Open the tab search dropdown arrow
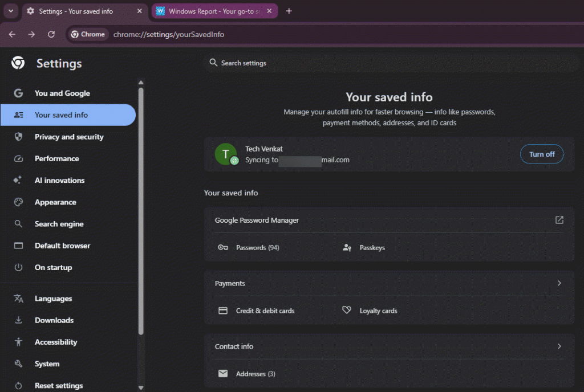 (11, 11)
